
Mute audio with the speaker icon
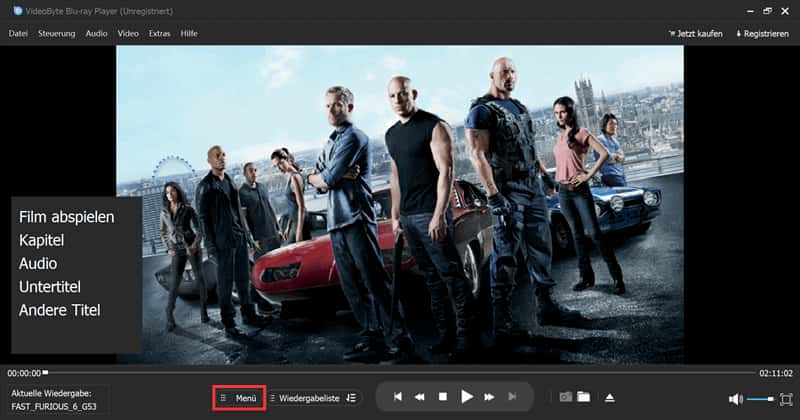tap(735, 399)
